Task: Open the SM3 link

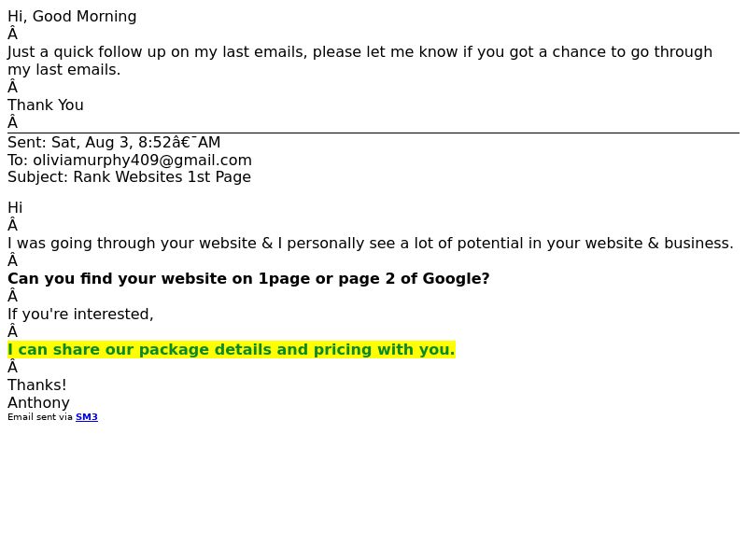Action: coord(87,417)
